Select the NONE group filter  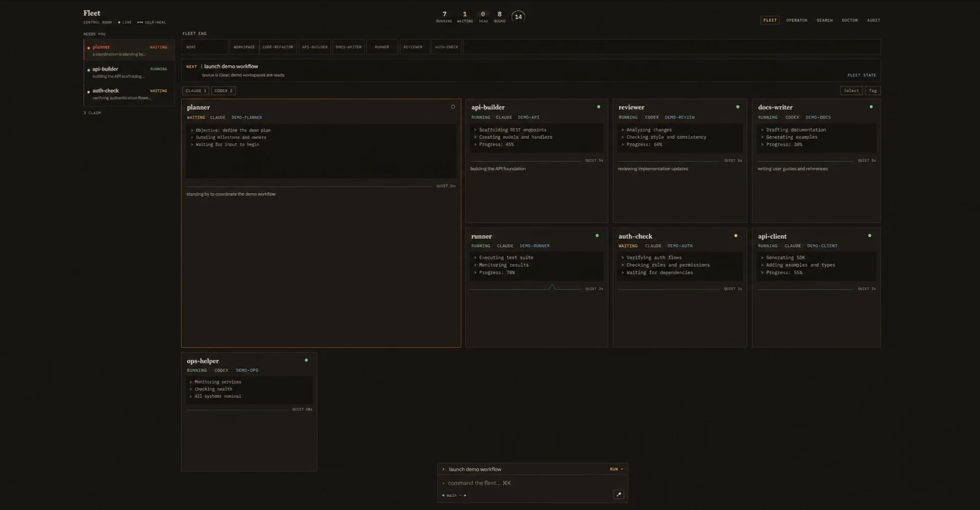(205, 47)
